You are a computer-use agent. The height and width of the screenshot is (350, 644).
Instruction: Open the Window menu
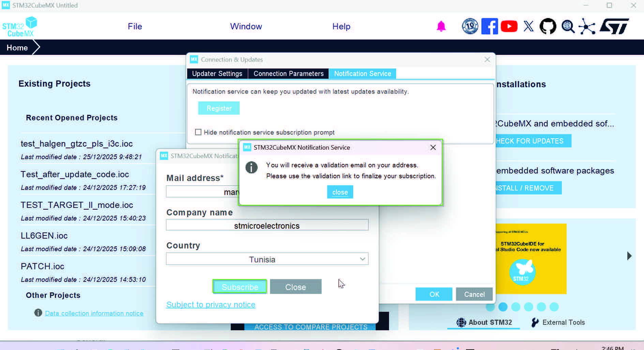(246, 26)
